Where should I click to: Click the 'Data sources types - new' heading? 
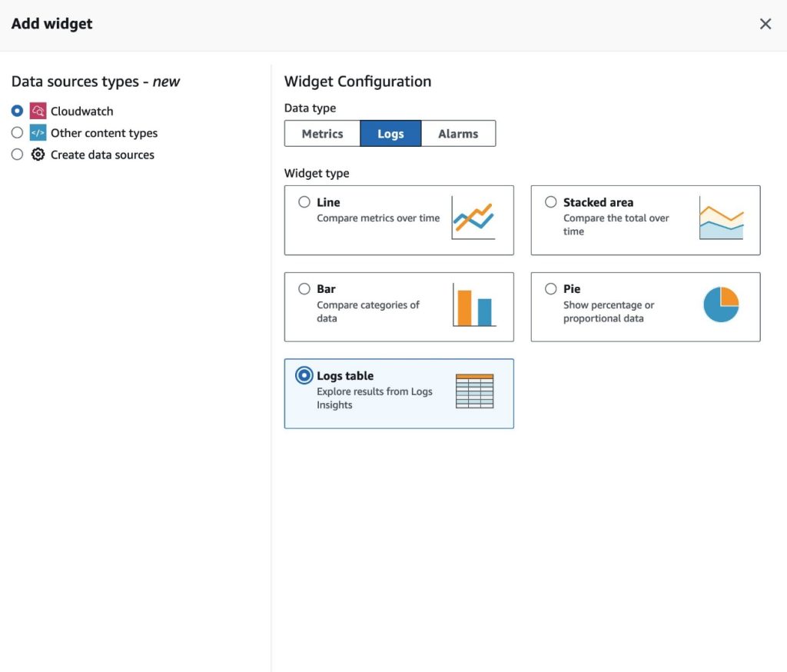click(x=95, y=82)
